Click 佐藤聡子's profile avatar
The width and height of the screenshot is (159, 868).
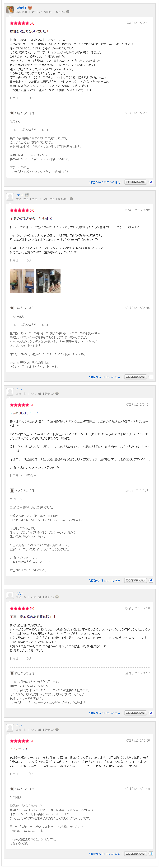click(10, 9)
